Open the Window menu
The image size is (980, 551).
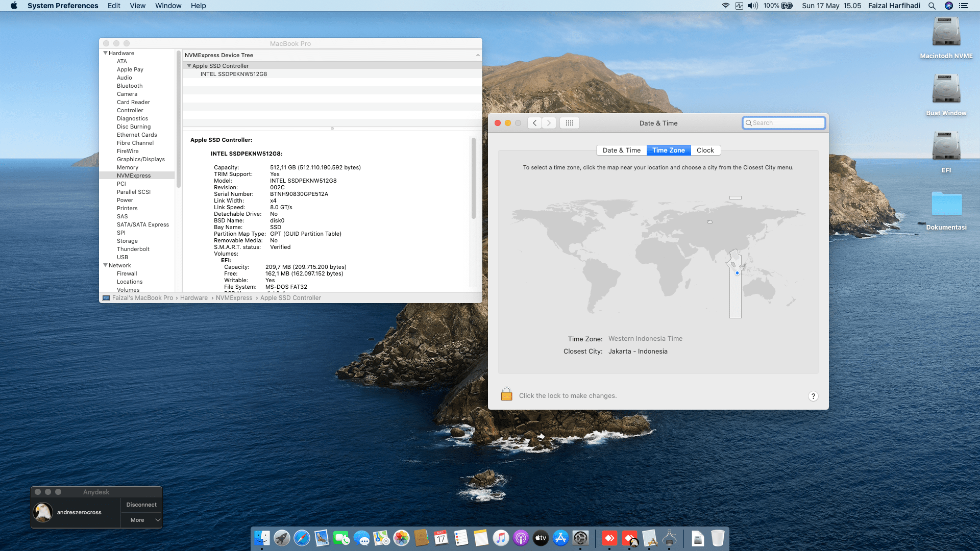(168, 6)
